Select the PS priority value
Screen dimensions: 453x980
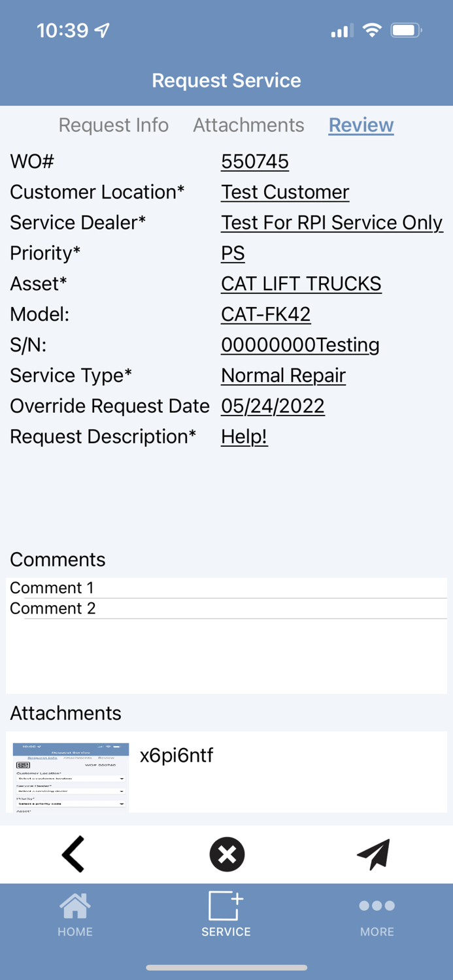point(233,253)
